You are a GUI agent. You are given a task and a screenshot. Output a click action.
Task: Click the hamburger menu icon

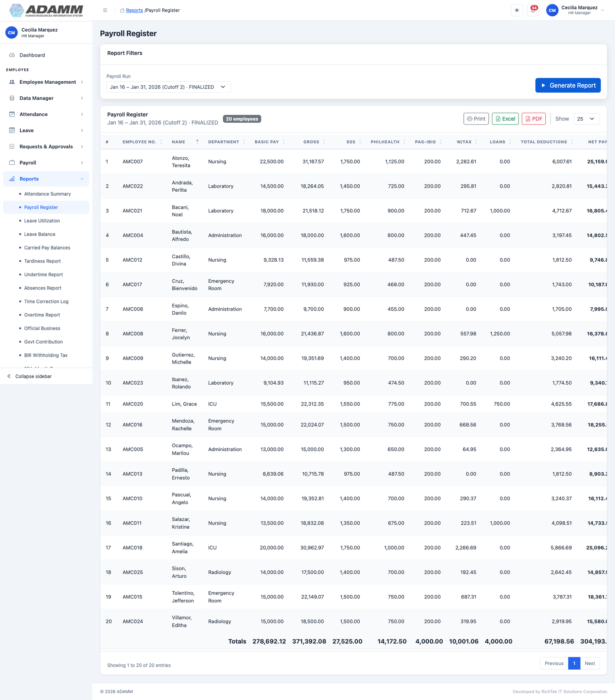105,11
